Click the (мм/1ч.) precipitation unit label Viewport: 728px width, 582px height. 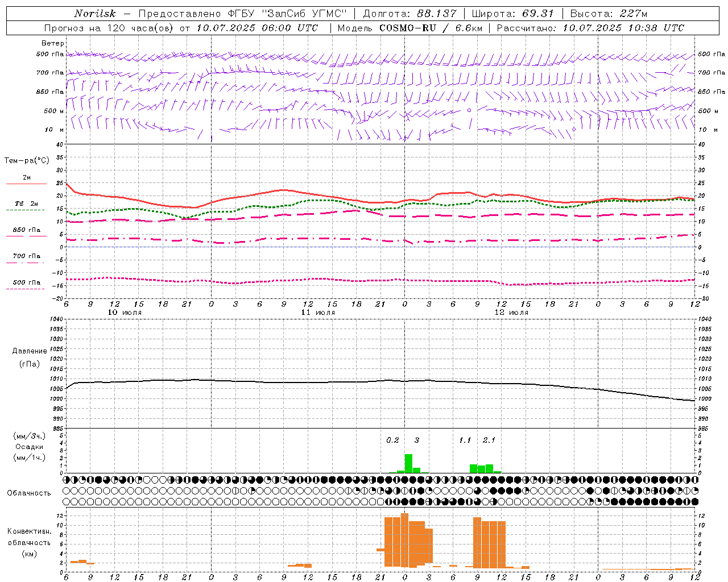click(30, 458)
